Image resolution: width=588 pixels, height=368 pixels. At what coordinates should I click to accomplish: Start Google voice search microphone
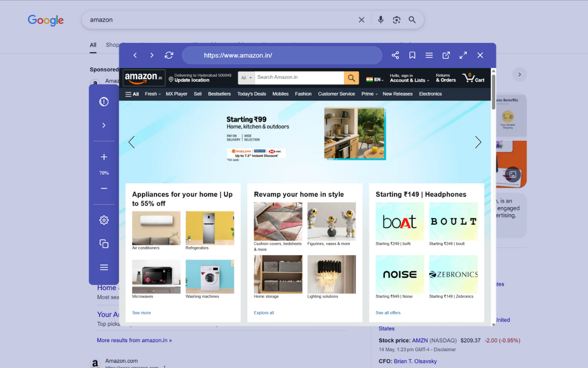tap(380, 20)
